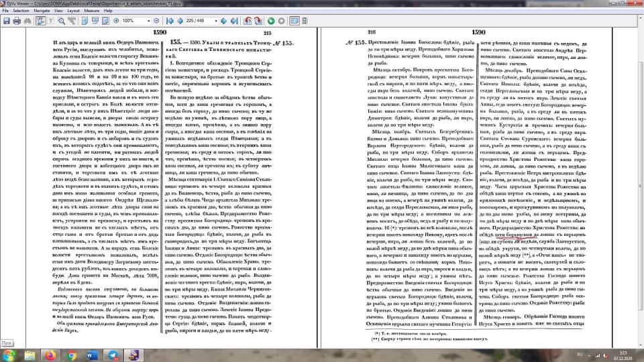Click the green Go back button
This screenshot has width=644, height=362.
pyautogui.click(x=271, y=21)
